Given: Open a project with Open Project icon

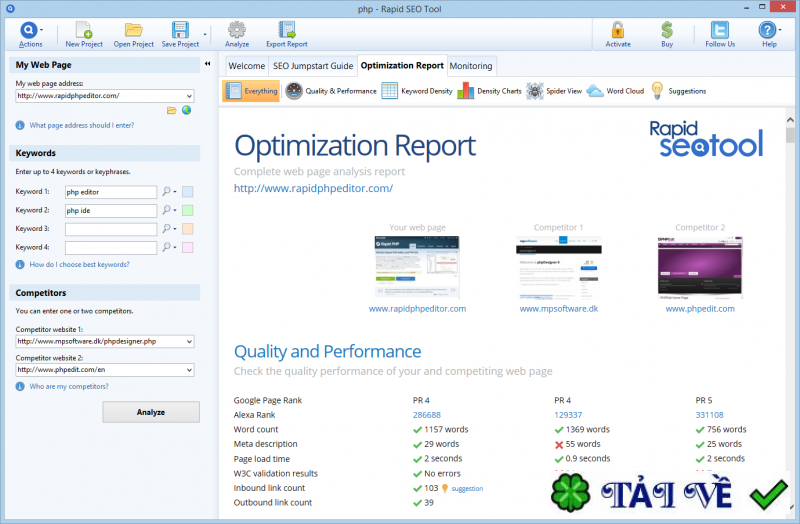Looking at the screenshot, I should pyautogui.click(x=133, y=30).
